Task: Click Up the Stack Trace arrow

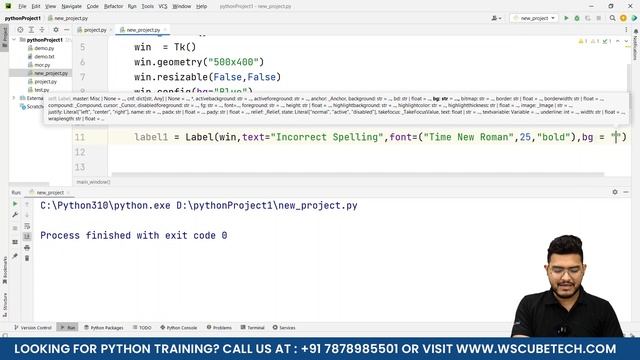Action: coord(27,204)
